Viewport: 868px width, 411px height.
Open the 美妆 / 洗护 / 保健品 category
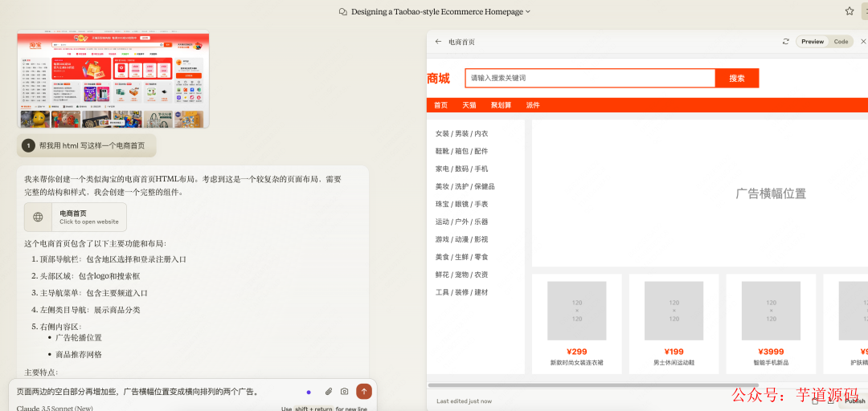pos(465,186)
